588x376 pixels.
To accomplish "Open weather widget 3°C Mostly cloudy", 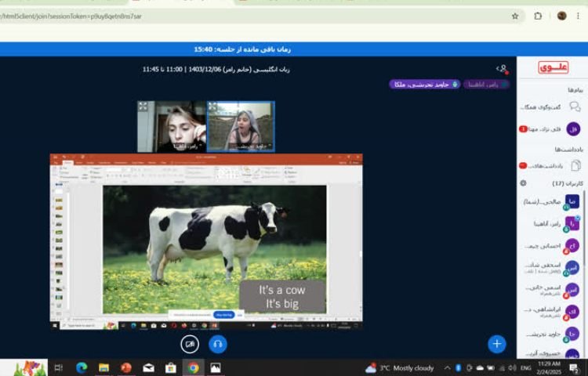I will click(400, 368).
